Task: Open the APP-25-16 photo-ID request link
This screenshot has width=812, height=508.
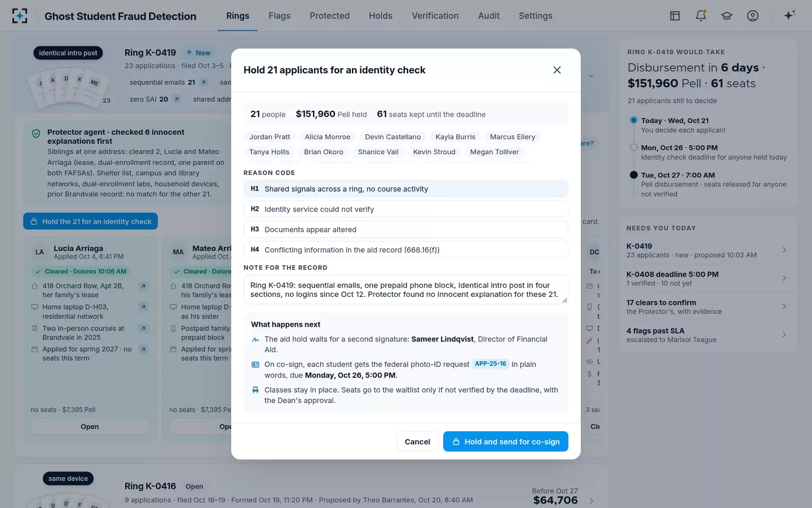Action: coord(491,364)
